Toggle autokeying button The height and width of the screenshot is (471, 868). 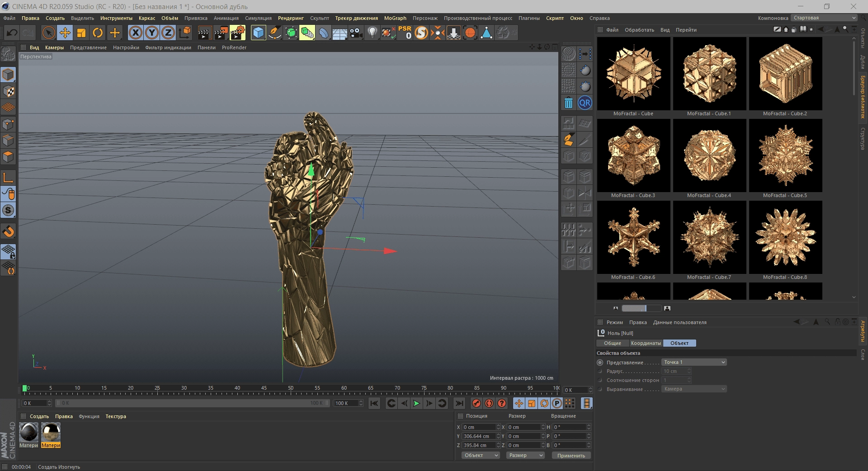489,403
